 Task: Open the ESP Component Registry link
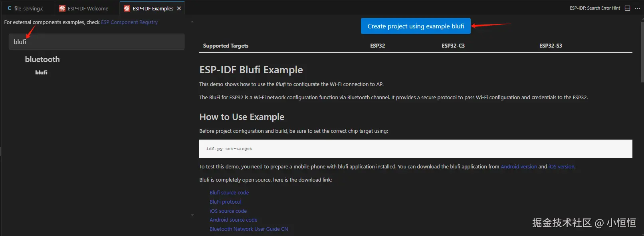(x=129, y=22)
